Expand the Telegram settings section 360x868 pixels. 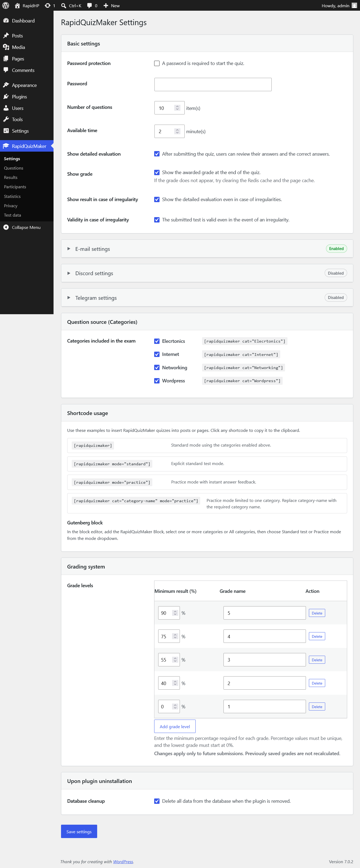pyautogui.click(x=207, y=298)
